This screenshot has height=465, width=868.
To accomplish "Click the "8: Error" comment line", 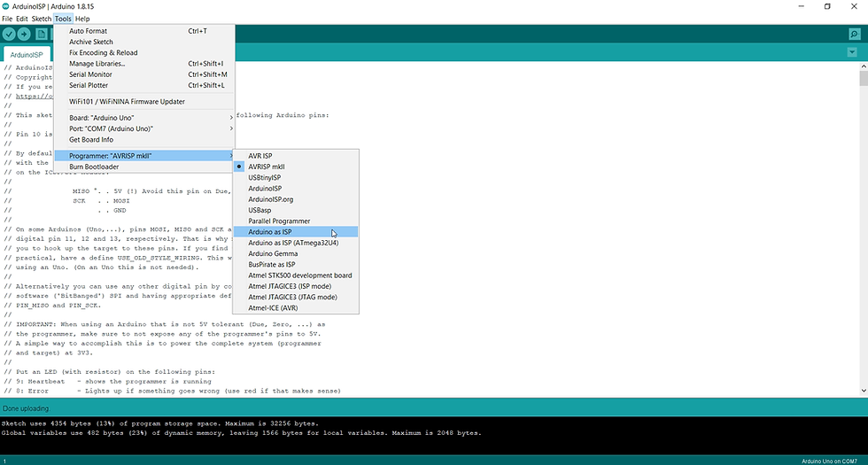I will click(x=172, y=391).
